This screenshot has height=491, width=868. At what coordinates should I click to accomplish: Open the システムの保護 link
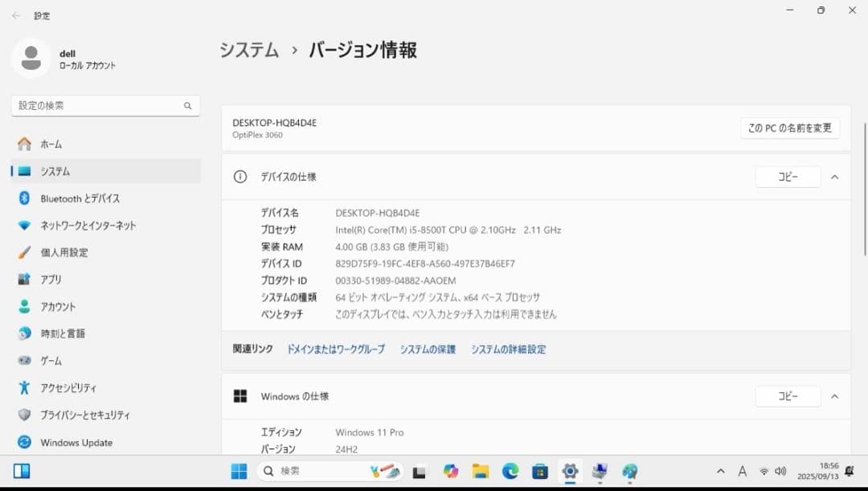[x=427, y=349]
